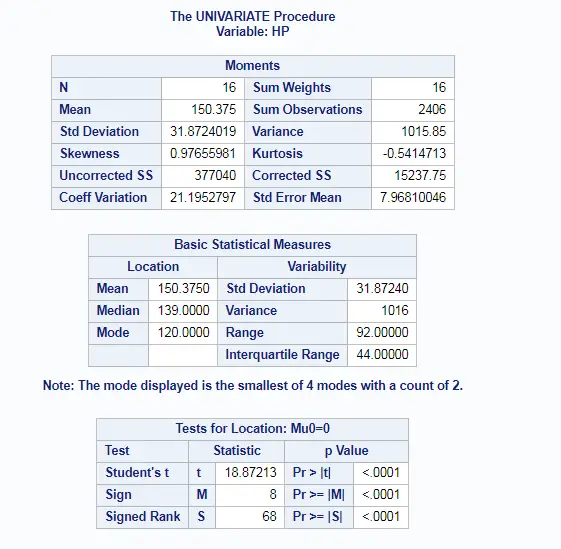Click the "Sum Weights" label
The image size is (561, 549).
pos(292,88)
